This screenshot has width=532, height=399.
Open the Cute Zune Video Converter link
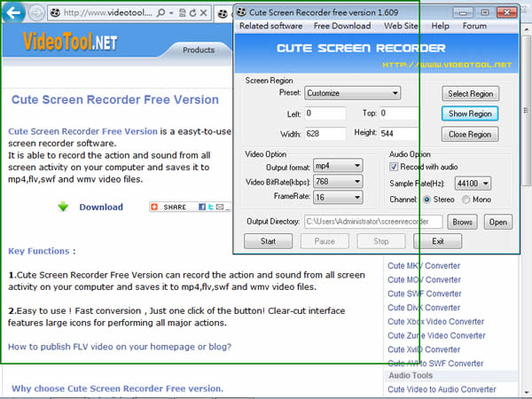(436, 335)
